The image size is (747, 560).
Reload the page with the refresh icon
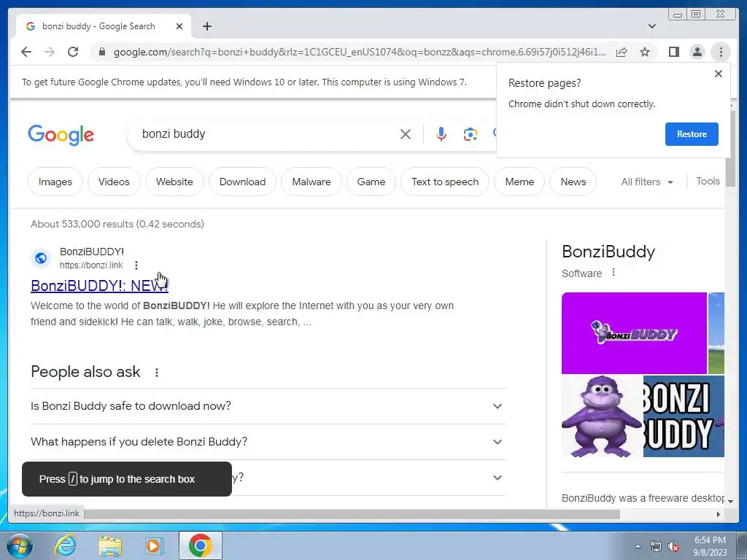tap(73, 52)
